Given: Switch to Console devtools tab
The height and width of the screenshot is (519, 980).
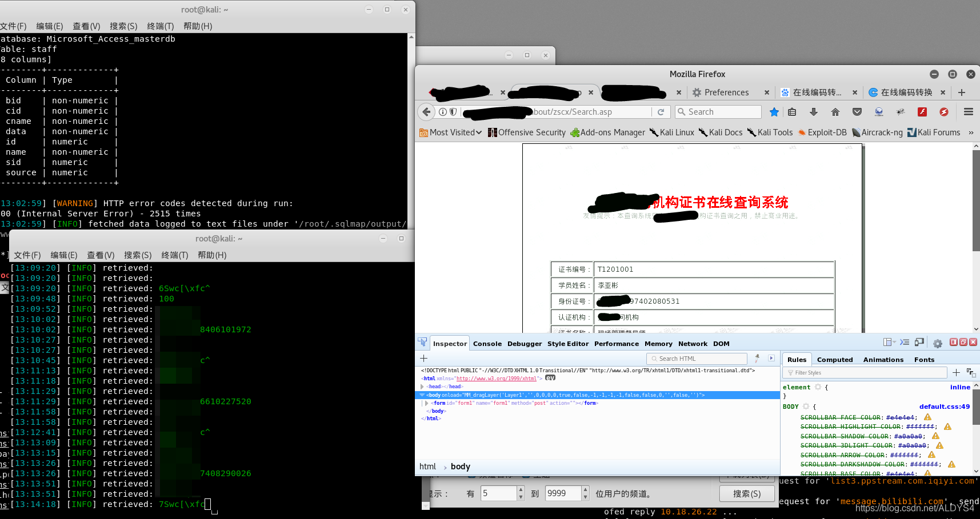Looking at the screenshot, I should tap(487, 344).
